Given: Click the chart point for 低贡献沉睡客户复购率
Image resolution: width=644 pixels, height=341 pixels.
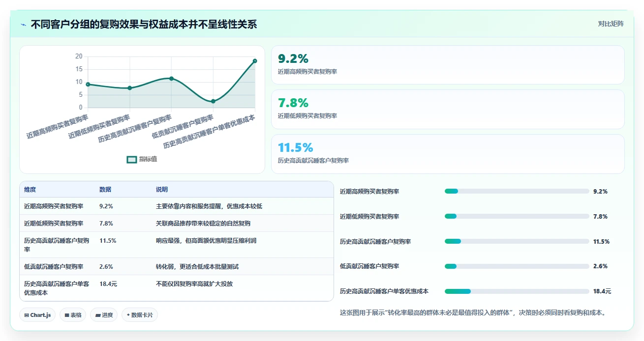Looking at the screenshot, I should pos(213,101).
